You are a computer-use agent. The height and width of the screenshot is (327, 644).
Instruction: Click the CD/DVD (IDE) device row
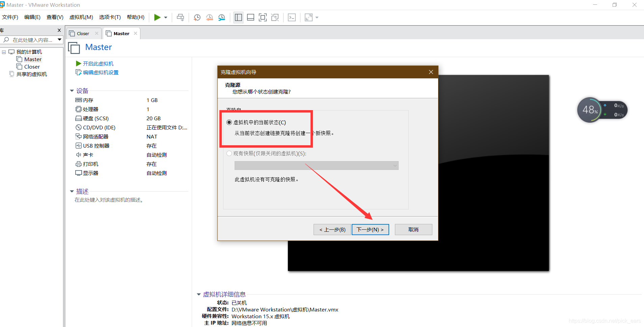[x=131, y=128]
